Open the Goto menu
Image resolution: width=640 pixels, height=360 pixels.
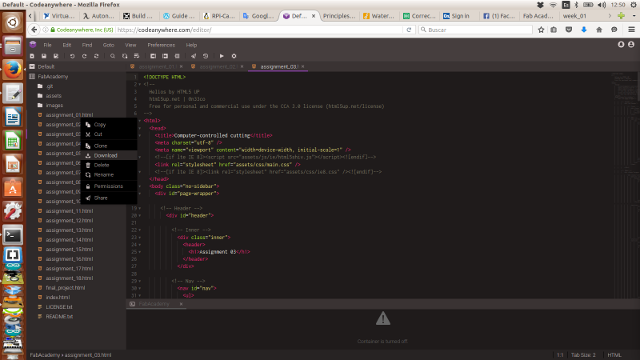tap(109, 45)
